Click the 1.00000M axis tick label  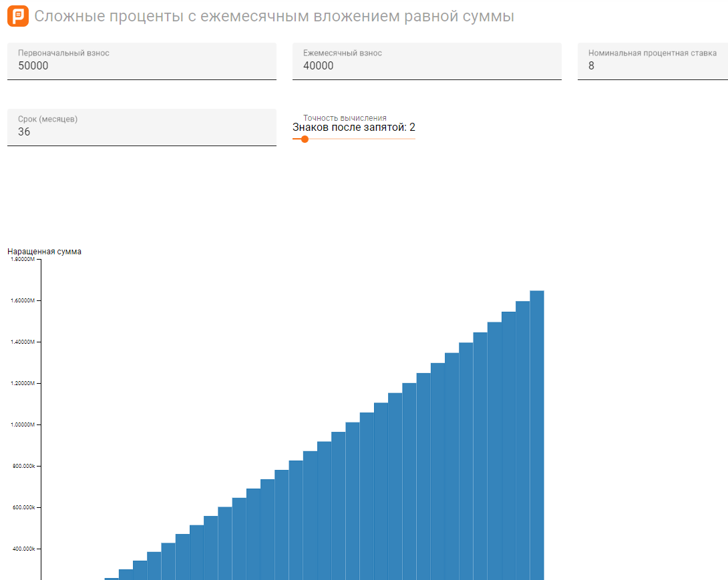point(23,424)
